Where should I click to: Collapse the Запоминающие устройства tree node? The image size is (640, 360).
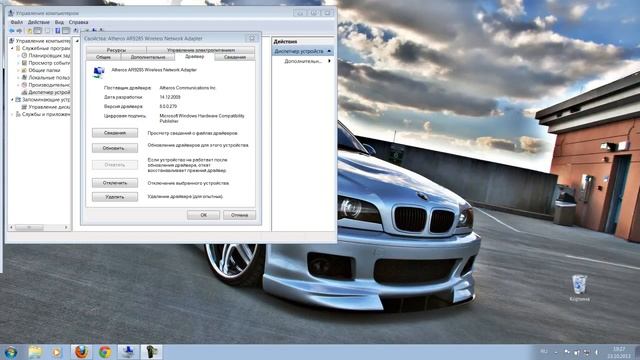[12, 100]
